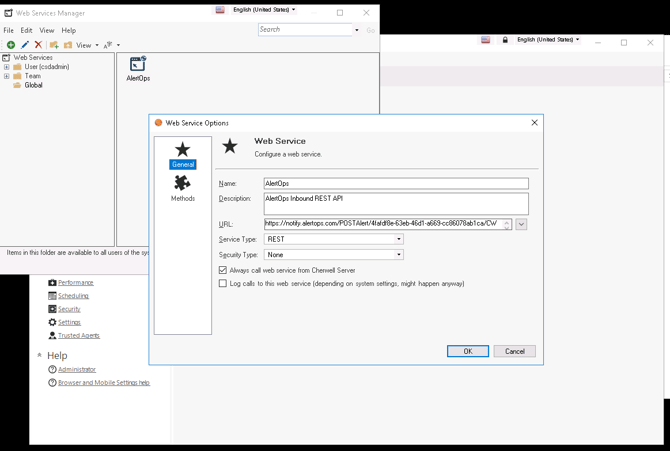The width and height of the screenshot is (670, 451).
Task: Open the Methods puzzle-piece section
Action: [x=182, y=187]
